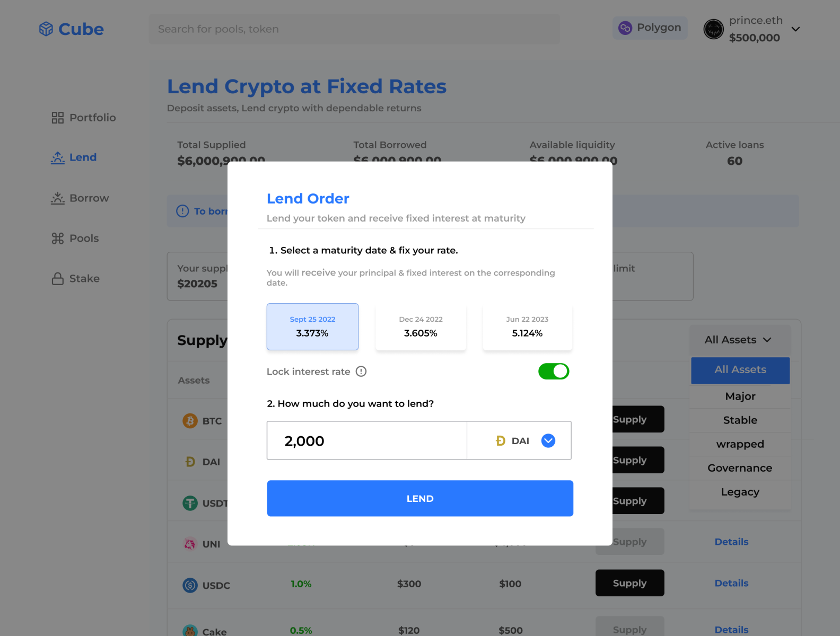
Task: Expand the All Assets filter dropdown
Action: (739, 340)
